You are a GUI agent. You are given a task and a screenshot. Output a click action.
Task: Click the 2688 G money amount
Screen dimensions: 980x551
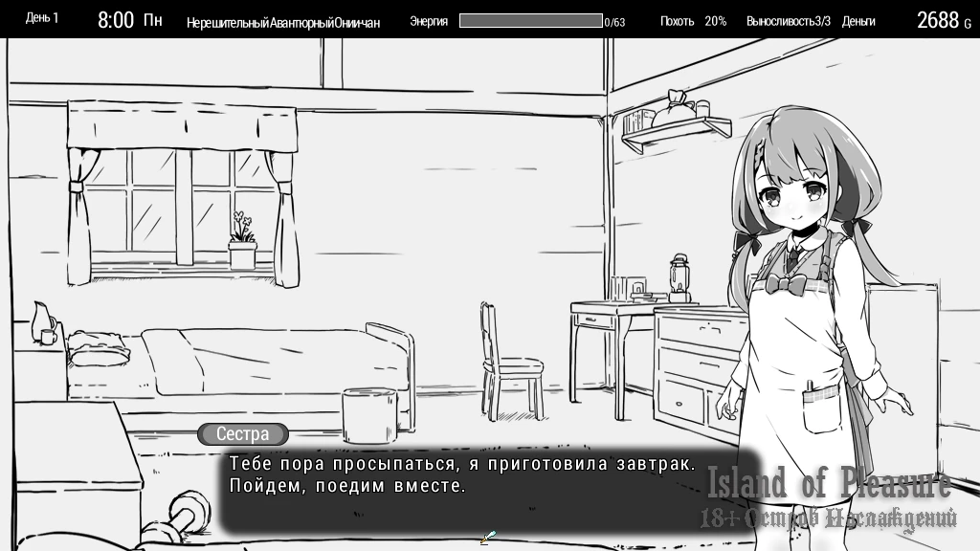coord(942,21)
